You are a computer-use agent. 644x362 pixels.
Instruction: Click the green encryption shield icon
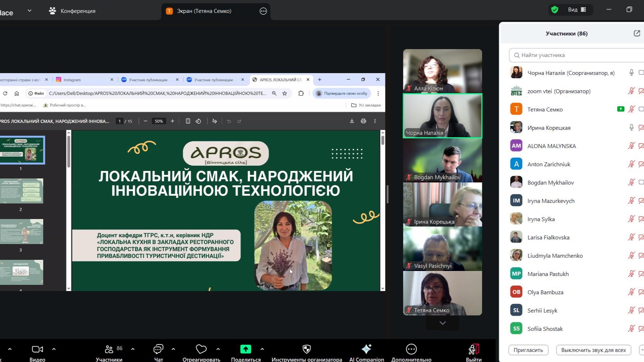click(555, 10)
